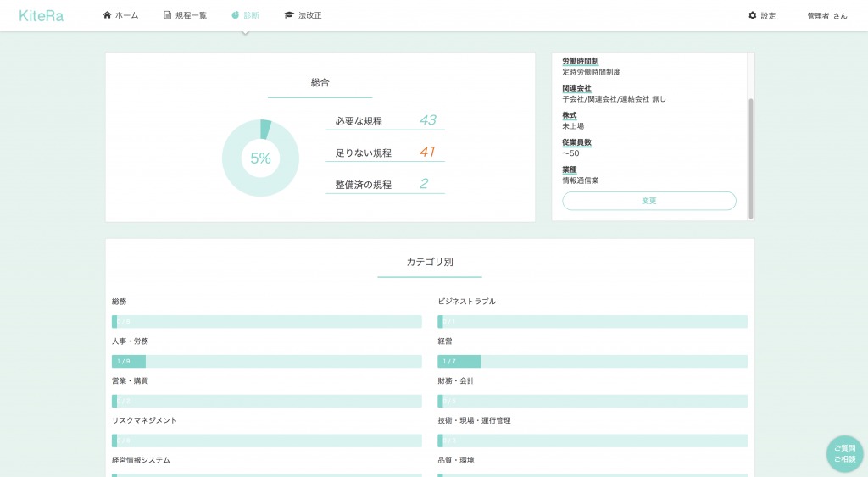Image resolution: width=868 pixels, height=477 pixels.
Task: Click the document icon beside 規程一覧
Action: click(167, 15)
